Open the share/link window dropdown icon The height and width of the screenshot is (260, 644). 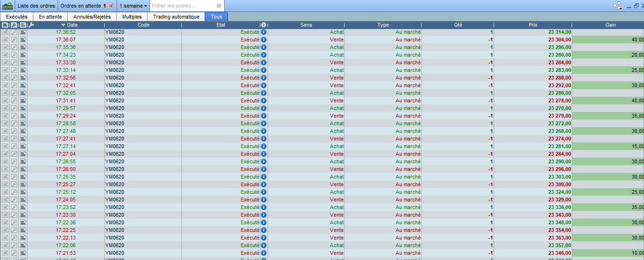(618, 6)
